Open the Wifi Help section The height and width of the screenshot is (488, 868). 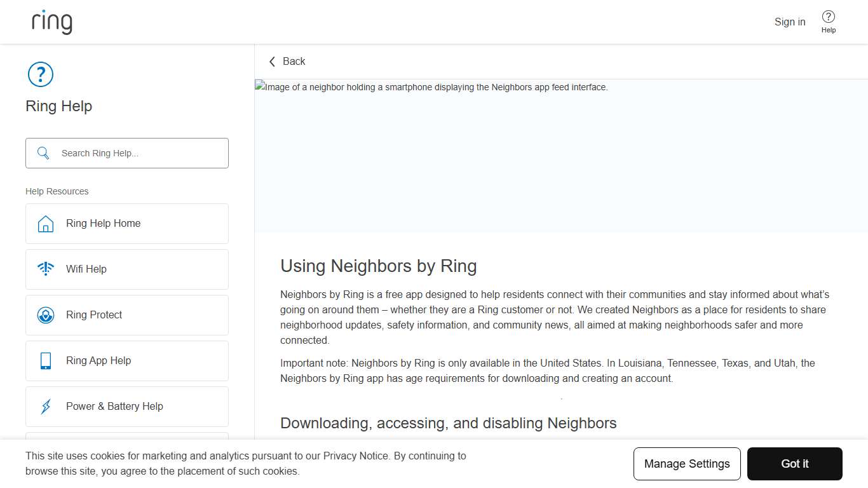pos(86,269)
